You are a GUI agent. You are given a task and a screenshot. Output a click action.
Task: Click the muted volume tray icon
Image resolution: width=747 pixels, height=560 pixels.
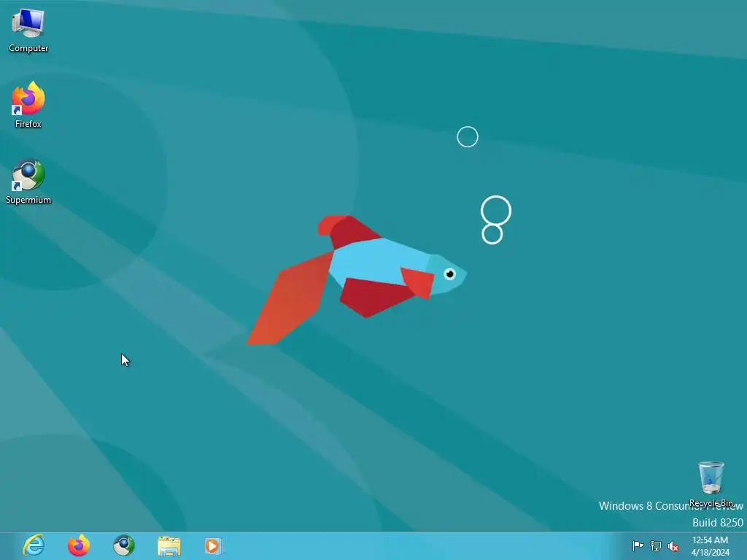673,546
